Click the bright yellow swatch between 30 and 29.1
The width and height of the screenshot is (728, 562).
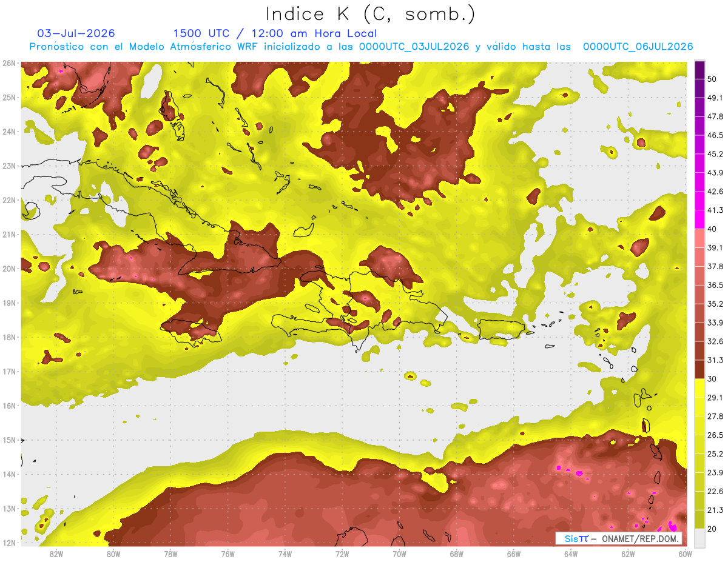pyautogui.click(x=700, y=388)
